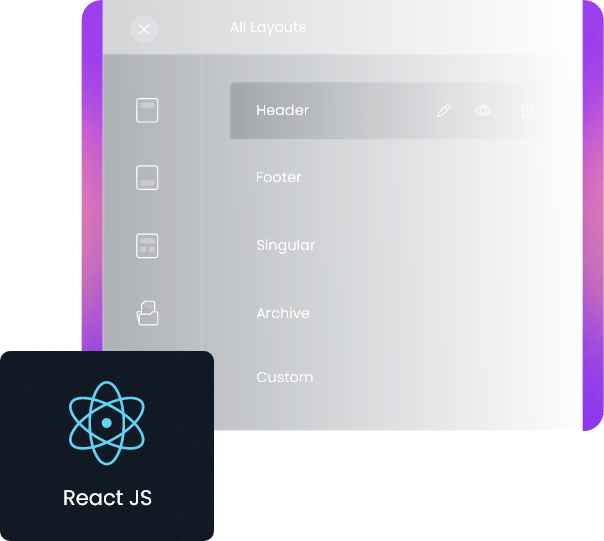Select the footer layout sidebar icon
Screen dimensions: 604x541
147,178
